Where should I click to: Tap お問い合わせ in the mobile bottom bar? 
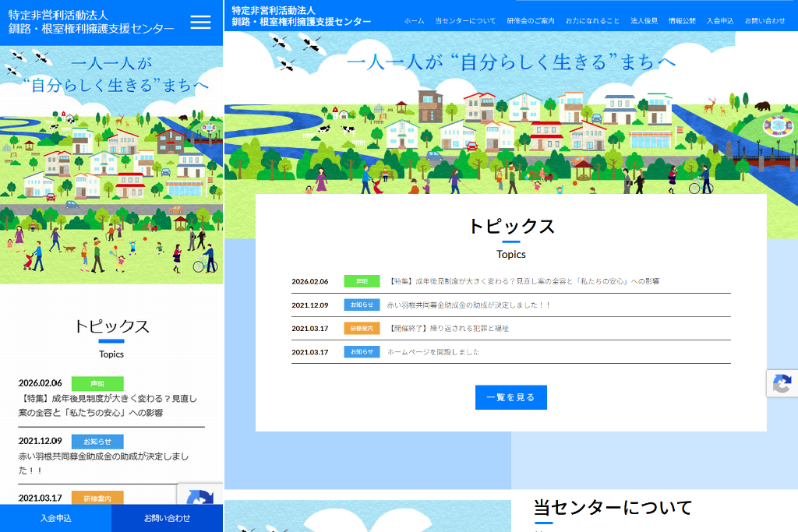pos(167,518)
